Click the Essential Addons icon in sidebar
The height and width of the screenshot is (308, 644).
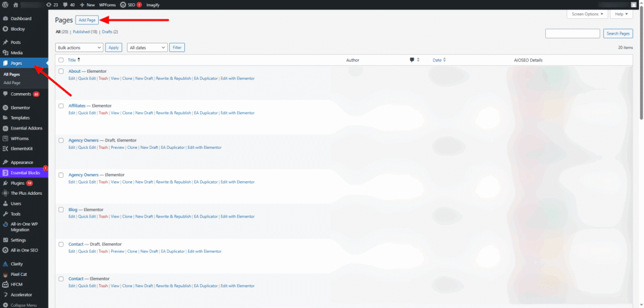point(5,128)
